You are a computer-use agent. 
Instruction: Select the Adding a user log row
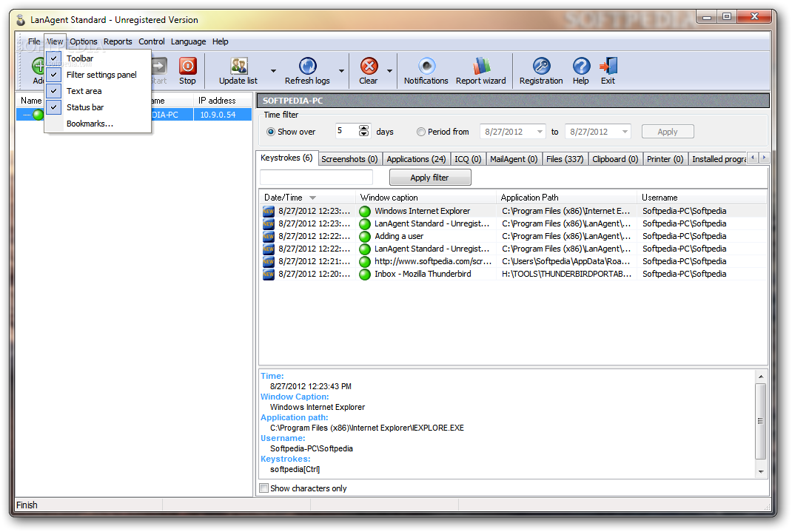point(513,237)
